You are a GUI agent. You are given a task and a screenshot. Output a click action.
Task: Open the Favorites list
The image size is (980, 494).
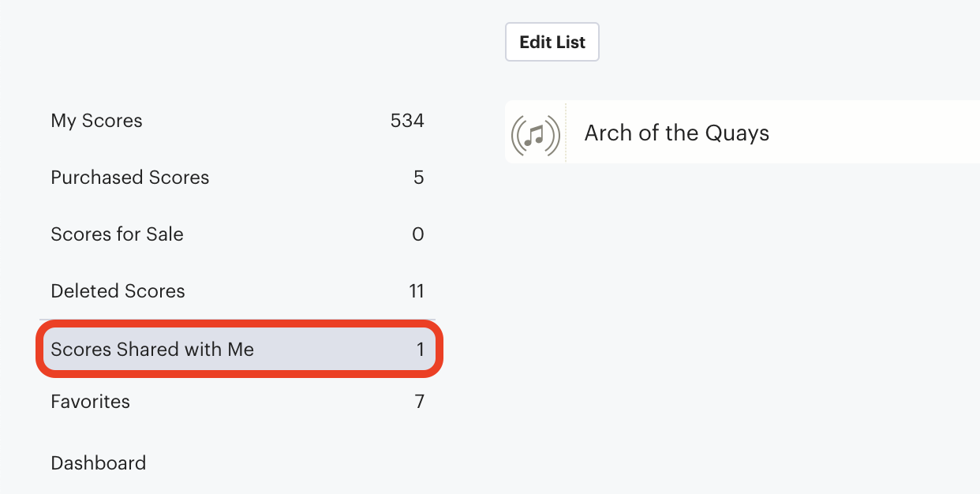(x=237, y=402)
